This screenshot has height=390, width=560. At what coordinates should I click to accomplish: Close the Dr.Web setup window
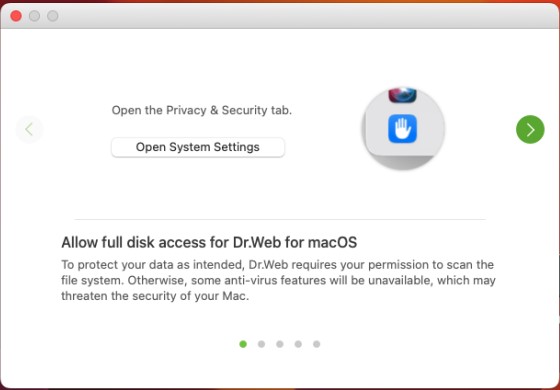16,16
